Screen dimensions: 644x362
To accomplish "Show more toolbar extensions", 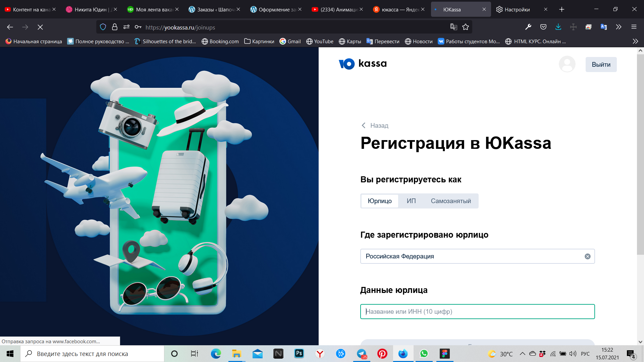I will coord(619,27).
